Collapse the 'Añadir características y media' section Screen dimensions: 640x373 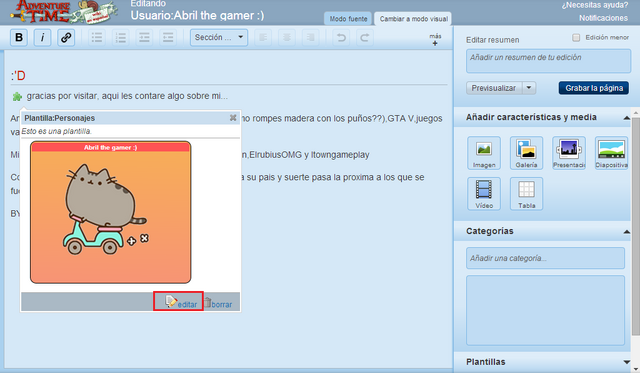pyautogui.click(x=627, y=118)
